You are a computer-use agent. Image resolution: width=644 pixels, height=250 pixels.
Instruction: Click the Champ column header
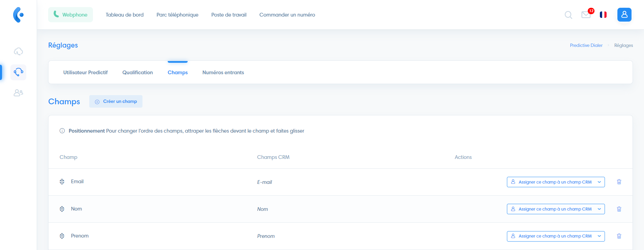pos(68,157)
